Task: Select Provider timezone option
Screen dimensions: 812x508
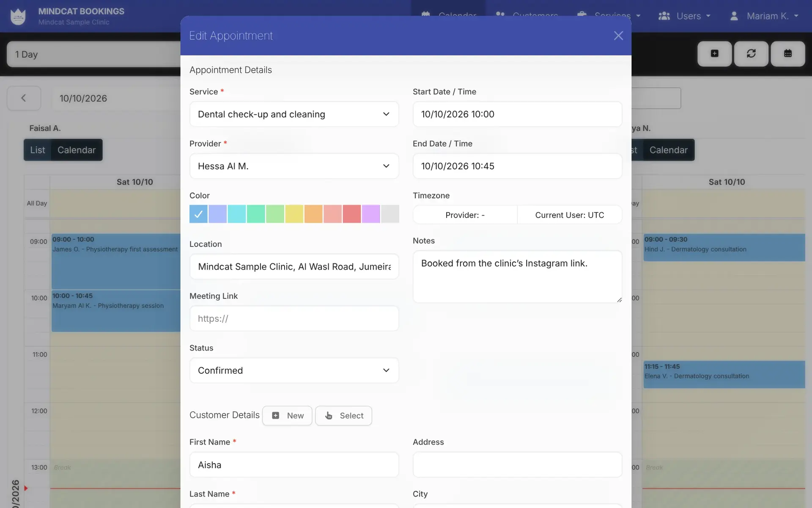Action: pyautogui.click(x=465, y=215)
